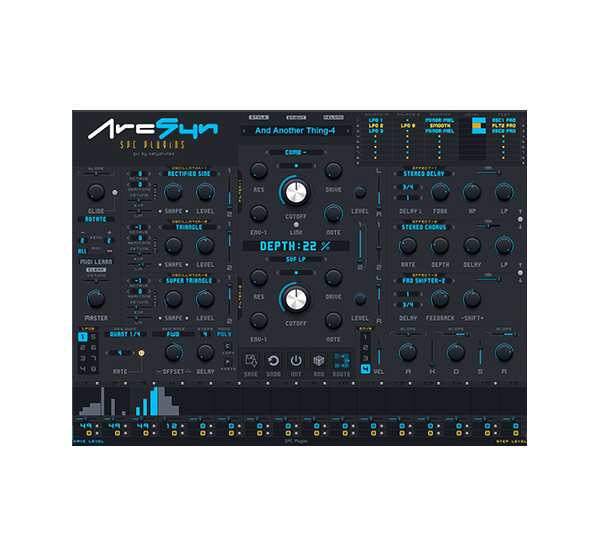
Task: Next effect after Frq Shifter-2
Action: [x=453, y=280]
